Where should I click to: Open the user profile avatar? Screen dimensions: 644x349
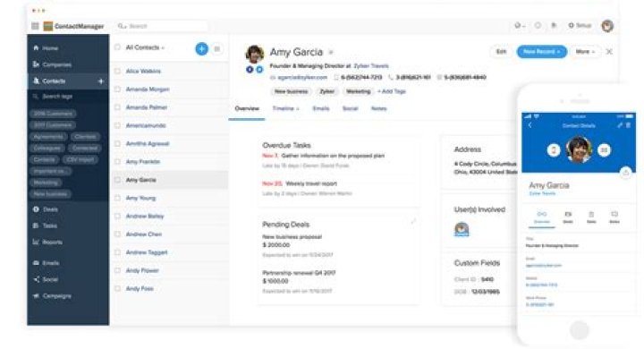607,26
